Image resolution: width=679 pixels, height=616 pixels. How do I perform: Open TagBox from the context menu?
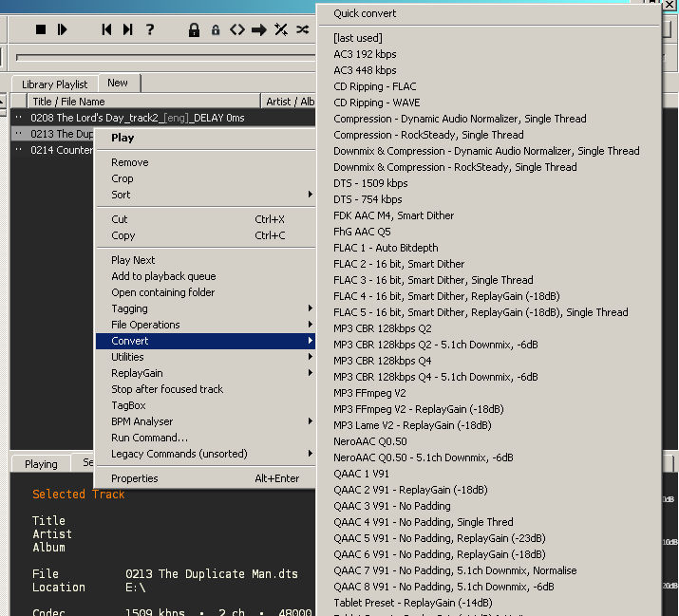coord(205,405)
